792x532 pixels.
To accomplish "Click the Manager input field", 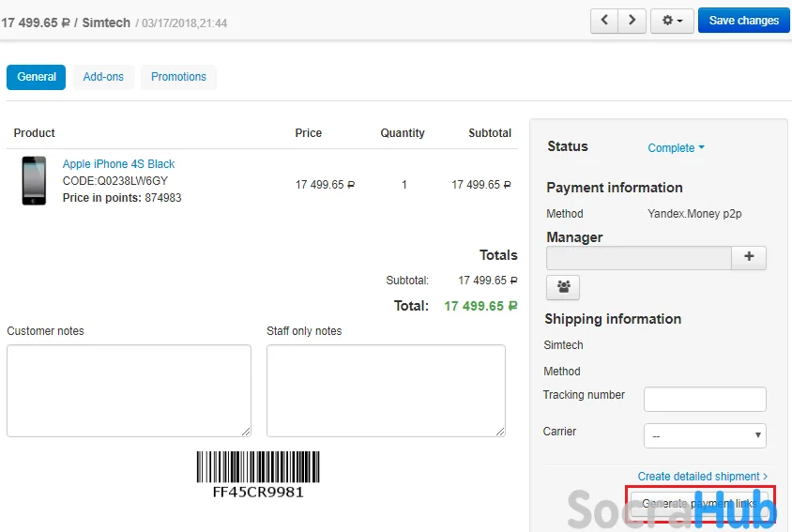I will click(x=639, y=258).
